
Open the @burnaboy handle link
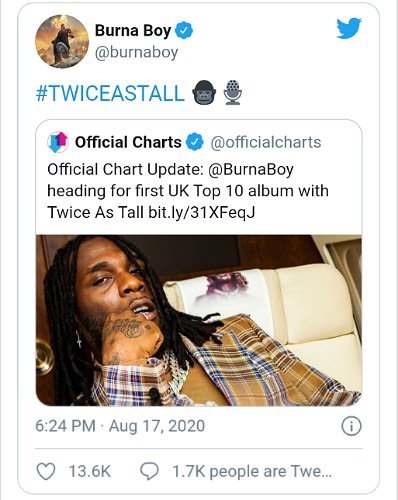(x=136, y=53)
